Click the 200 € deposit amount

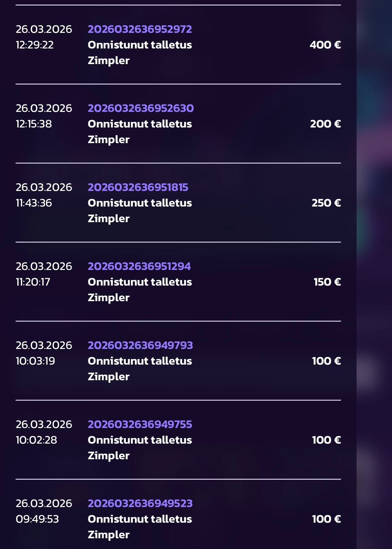point(325,124)
